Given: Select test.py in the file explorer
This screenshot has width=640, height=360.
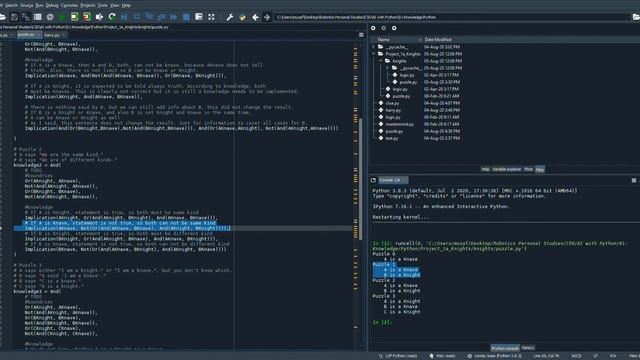Looking at the screenshot, I should [x=392, y=138].
